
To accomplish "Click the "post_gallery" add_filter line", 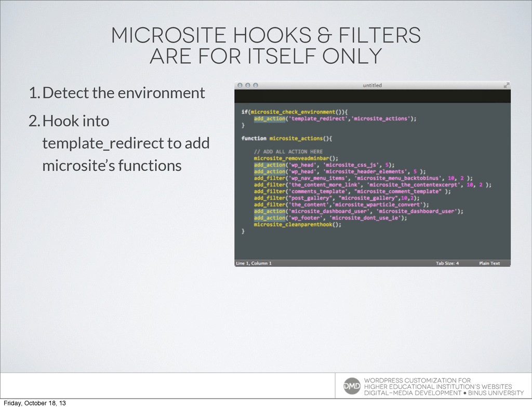I will coord(337,198).
